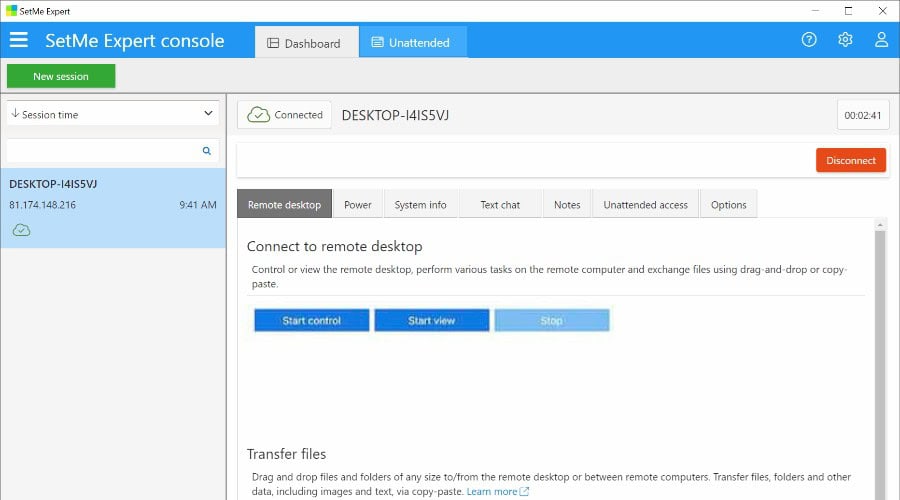
Task: Click the session search input field
Action: 102,151
